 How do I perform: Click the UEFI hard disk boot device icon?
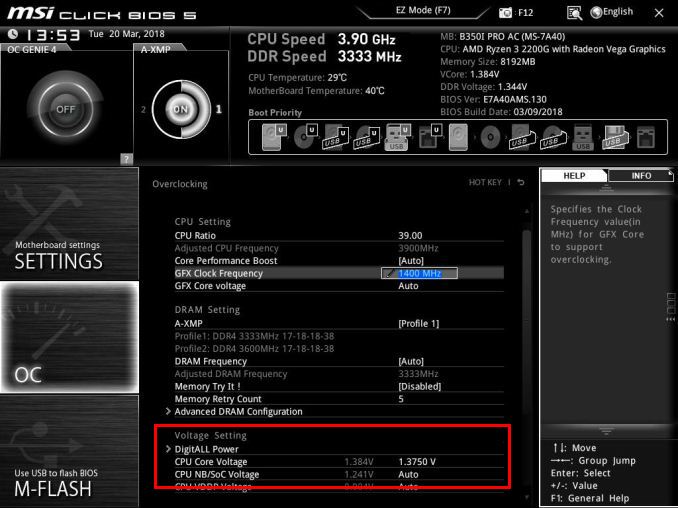click(274, 137)
